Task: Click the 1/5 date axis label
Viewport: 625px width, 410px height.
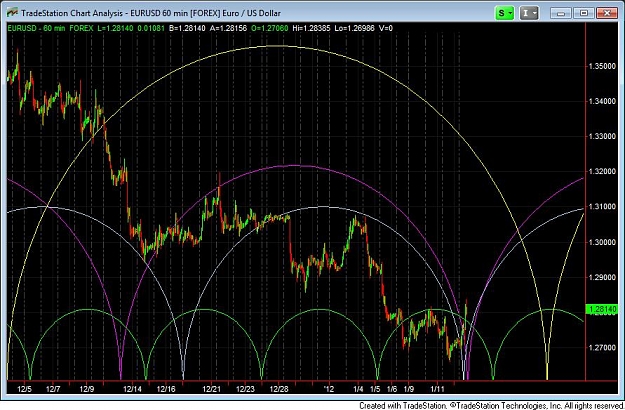Action: click(375, 389)
